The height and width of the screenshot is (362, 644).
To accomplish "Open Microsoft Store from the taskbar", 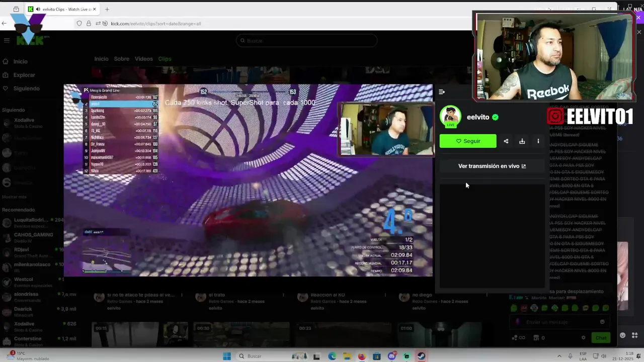I will (377, 356).
